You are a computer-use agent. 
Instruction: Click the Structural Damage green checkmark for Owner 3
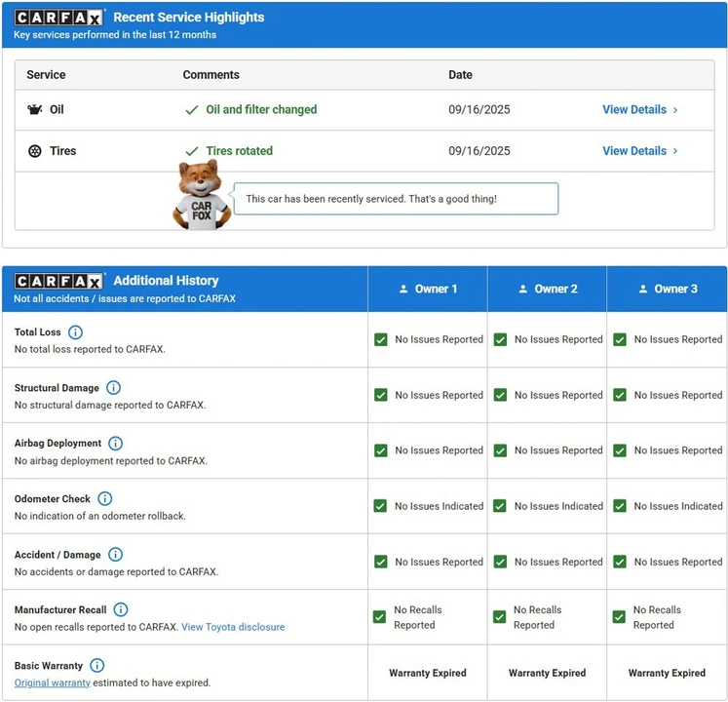[620, 395]
